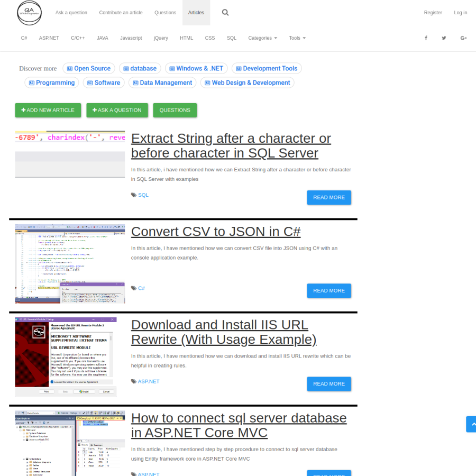This screenshot has width=476, height=476.
Task: Open the C/C++ category link
Action: coord(78,38)
